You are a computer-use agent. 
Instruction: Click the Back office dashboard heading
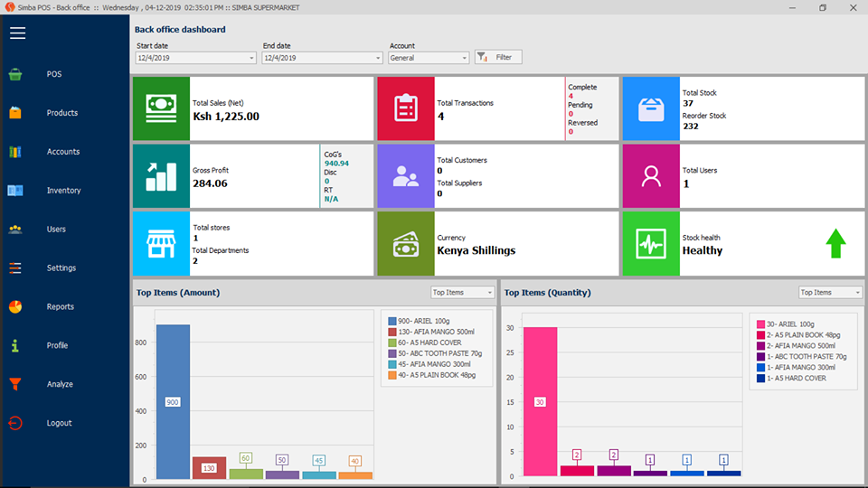click(x=180, y=29)
